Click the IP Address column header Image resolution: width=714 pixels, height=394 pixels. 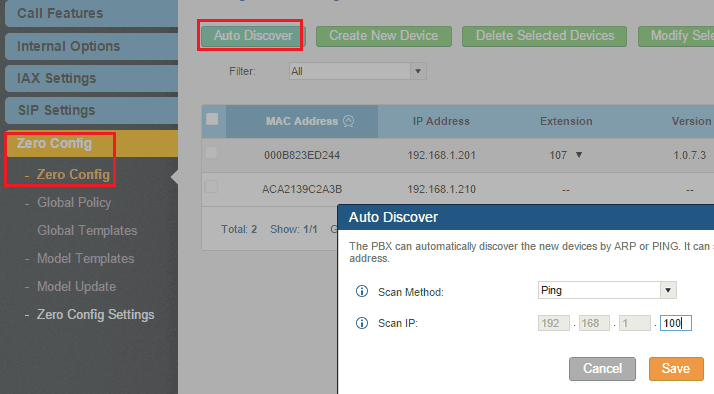[x=441, y=121]
